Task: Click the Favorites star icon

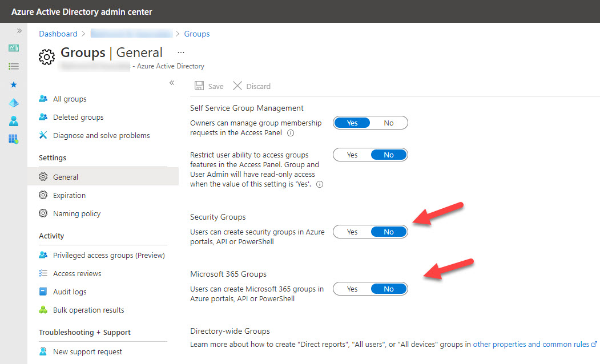Action: click(x=14, y=84)
